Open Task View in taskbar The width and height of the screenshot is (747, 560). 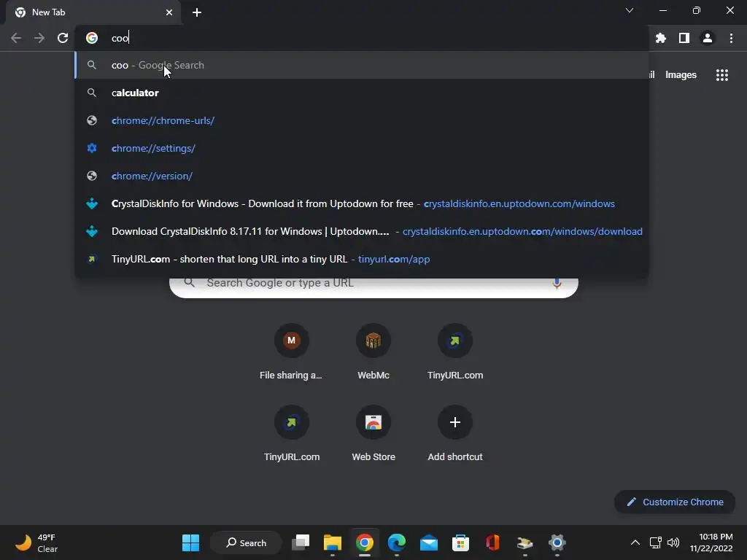301,542
